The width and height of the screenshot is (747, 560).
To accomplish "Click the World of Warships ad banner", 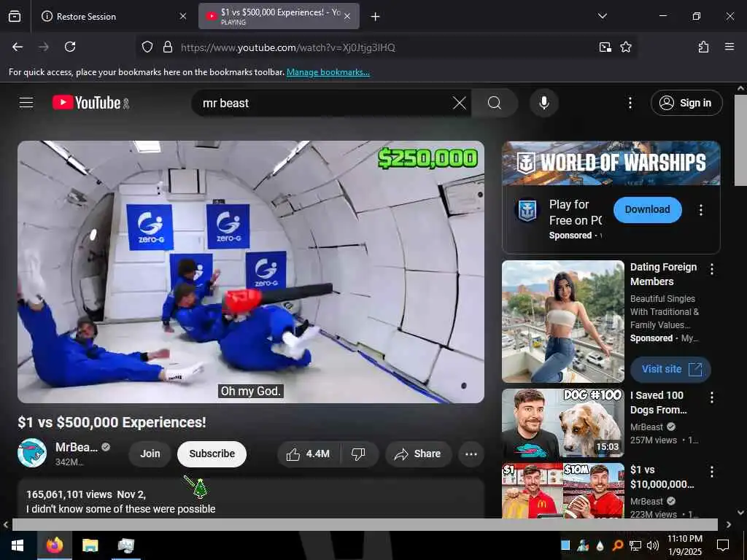I will click(611, 163).
